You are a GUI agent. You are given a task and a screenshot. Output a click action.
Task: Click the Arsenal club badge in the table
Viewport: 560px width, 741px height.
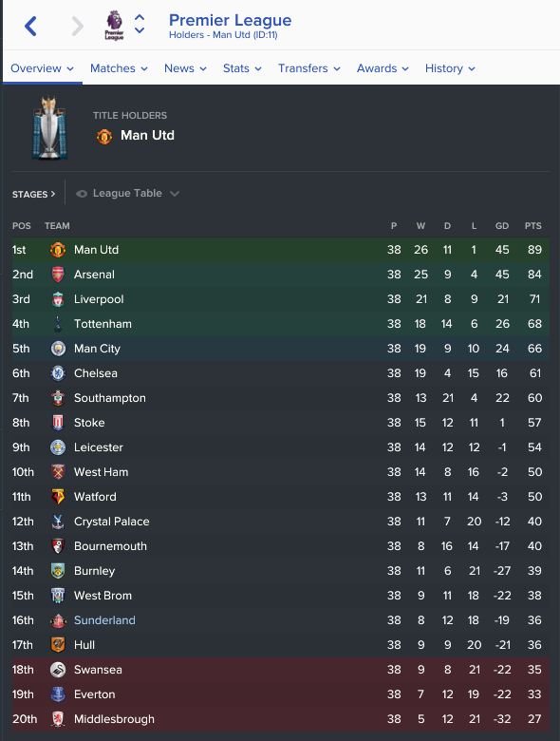click(58, 275)
